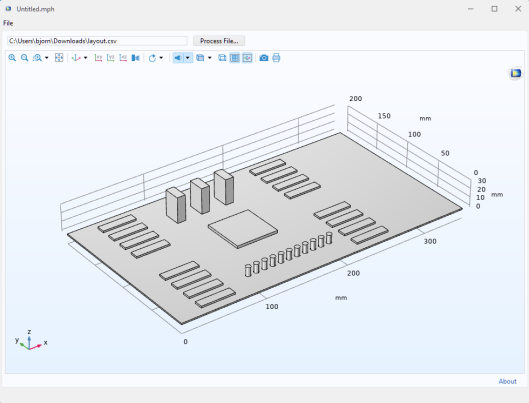The height and width of the screenshot is (403, 529).
Task: Toggle the grid display button
Action: (234, 58)
